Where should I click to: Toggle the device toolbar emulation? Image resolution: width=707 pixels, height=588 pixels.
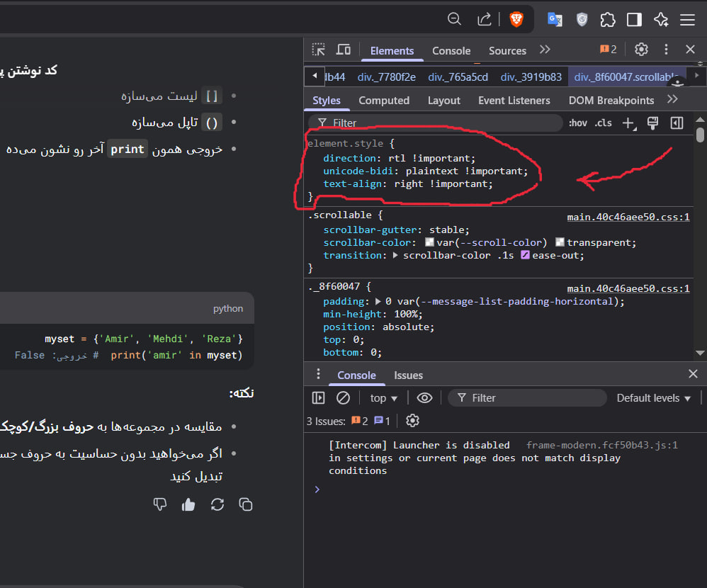344,50
